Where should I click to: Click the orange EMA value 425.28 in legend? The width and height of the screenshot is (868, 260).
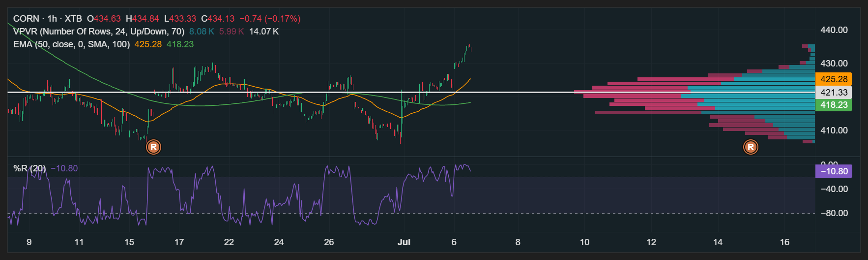tap(148, 44)
